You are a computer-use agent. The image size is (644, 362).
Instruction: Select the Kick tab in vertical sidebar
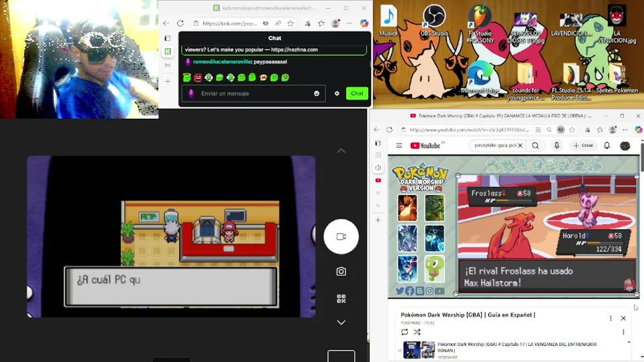pyautogui.click(x=168, y=51)
